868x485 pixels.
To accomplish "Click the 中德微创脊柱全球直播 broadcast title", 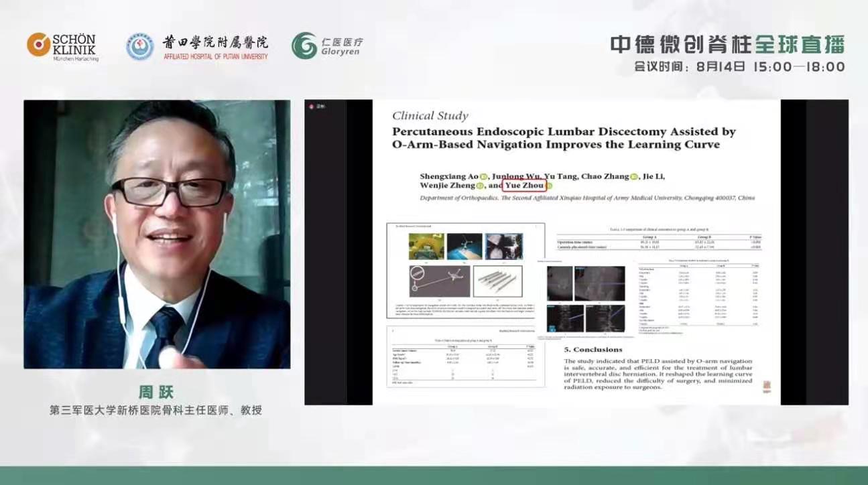I will coord(727,45).
